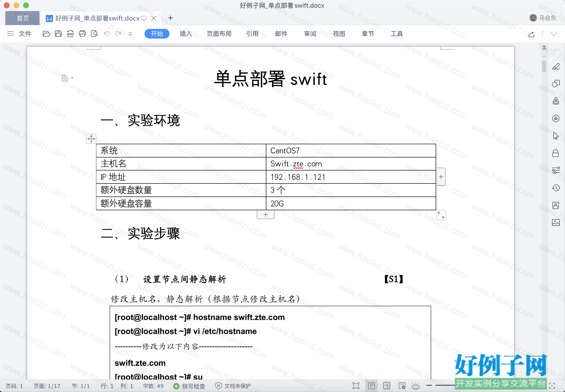Click the display mode icon in document tab
This screenshot has width=565, height=392.
(x=144, y=19)
